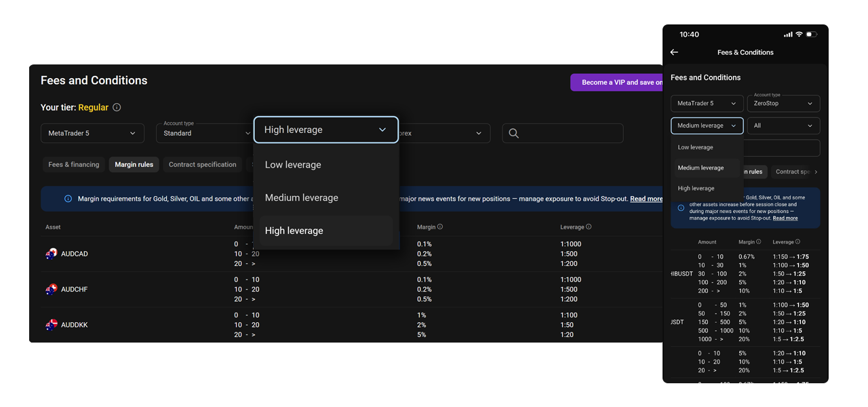The width and height of the screenshot is (868, 407).
Task: Tap the mobile Contract spe tab
Action: point(790,172)
